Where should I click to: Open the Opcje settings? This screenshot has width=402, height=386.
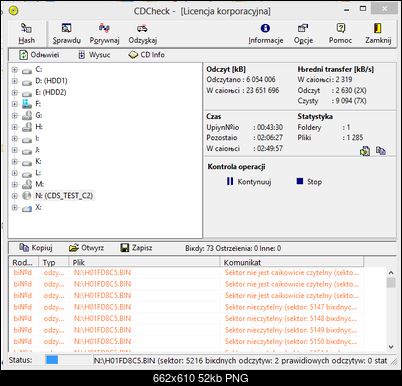click(303, 33)
